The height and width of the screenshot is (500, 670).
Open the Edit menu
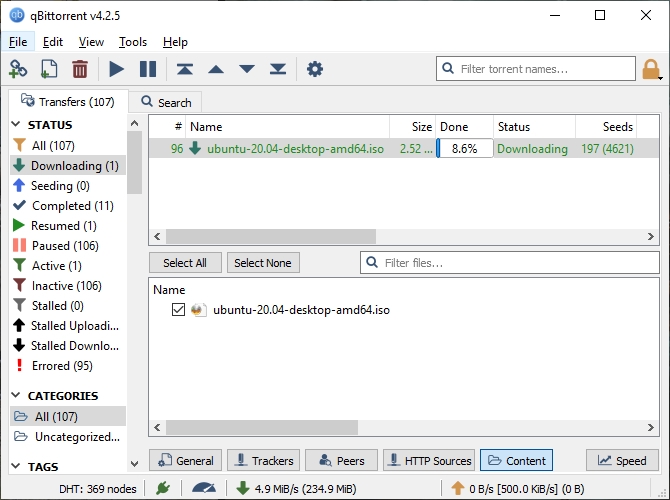(53, 42)
